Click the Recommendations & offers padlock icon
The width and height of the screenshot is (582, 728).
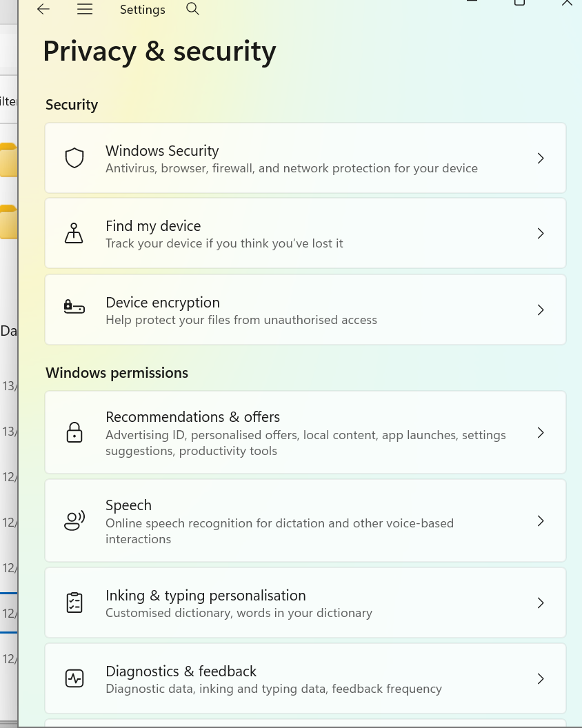[x=74, y=432]
